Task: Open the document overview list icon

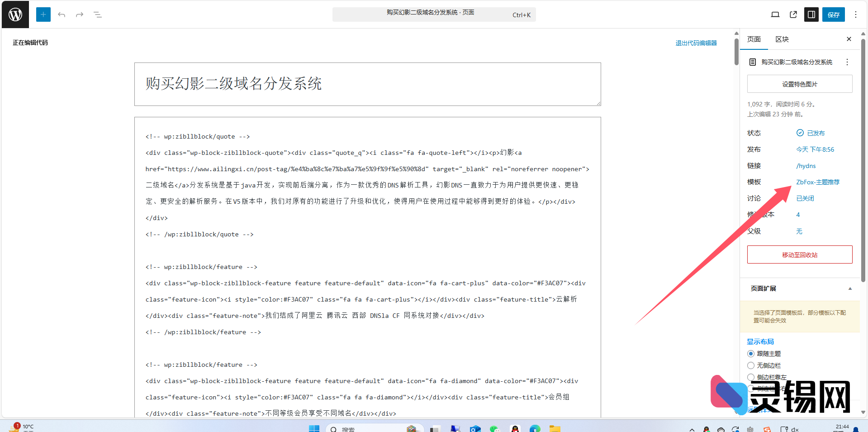Action: (x=98, y=14)
